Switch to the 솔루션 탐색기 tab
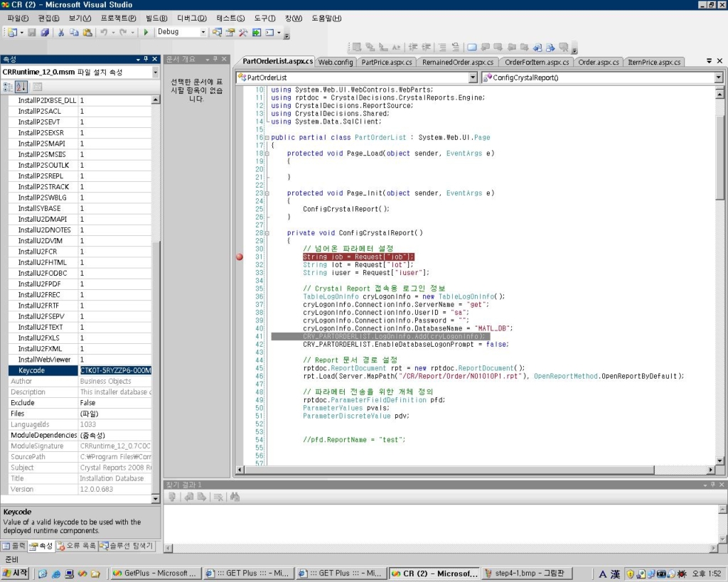The image size is (728, 582). (127, 546)
